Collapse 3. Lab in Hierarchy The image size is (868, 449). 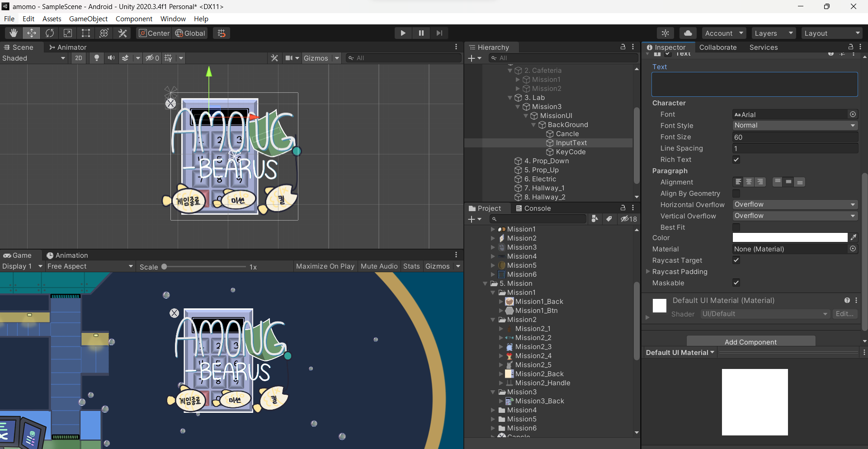pos(510,98)
